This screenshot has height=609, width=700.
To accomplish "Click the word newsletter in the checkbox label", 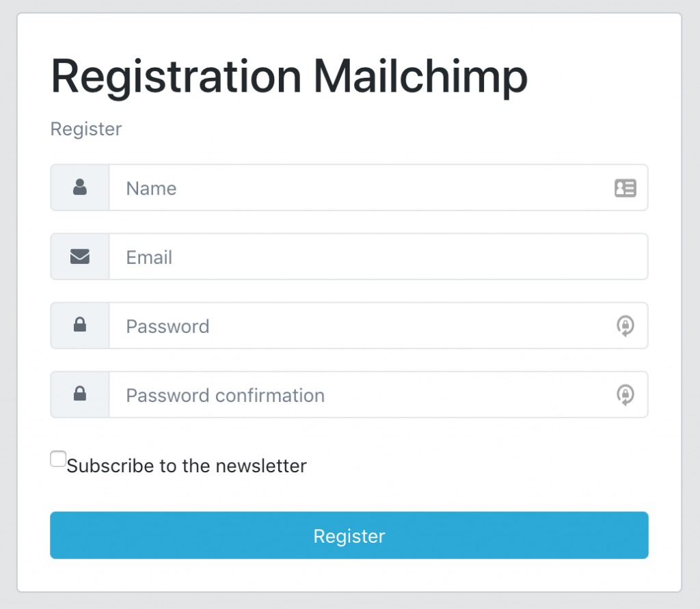I will click(261, 466).
